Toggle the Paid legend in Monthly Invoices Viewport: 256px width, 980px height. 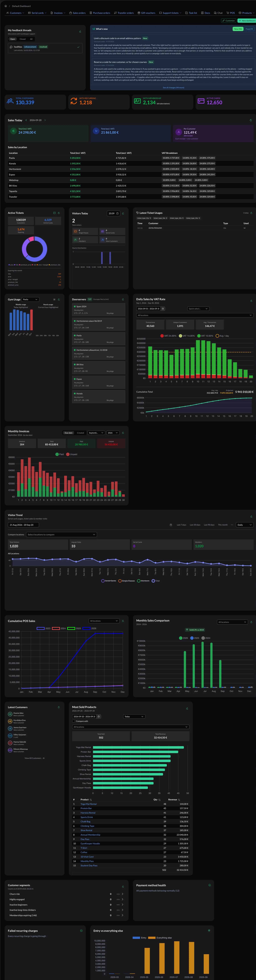(x=60, y=454)
